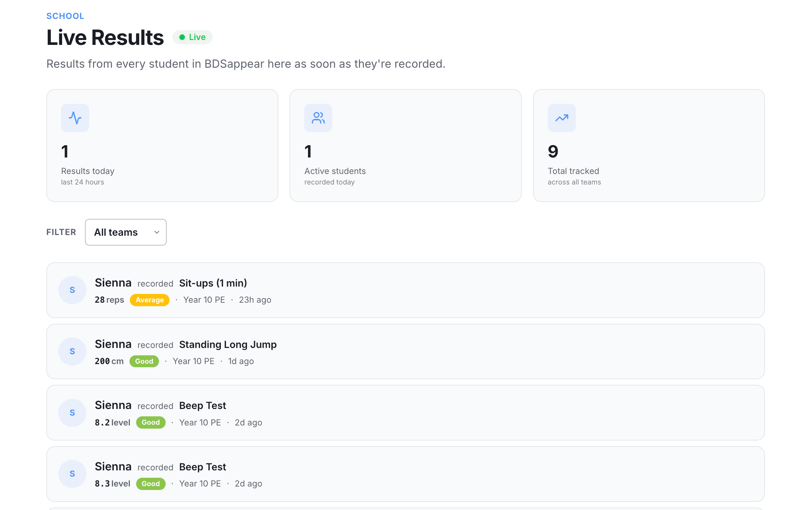Click the trending-up icon on Total tracked card
The width and height of the screenshot is (812, 510).
(x=561, y=118)
